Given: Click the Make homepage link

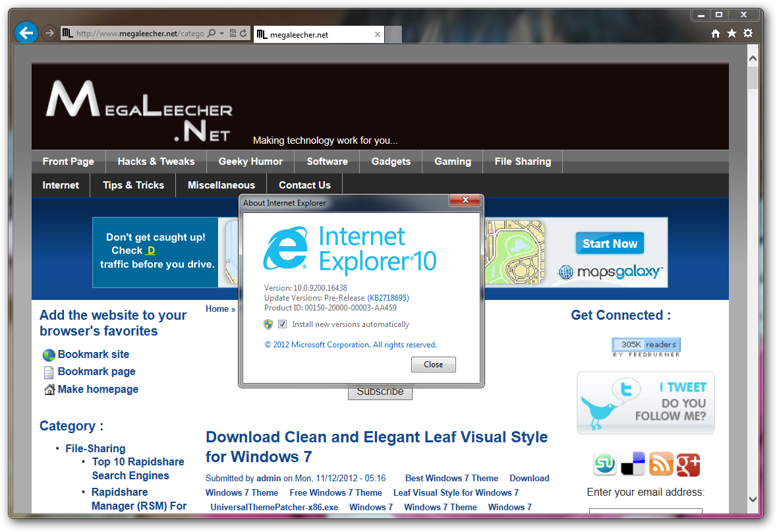Looking at the screenshot, I should pos(98,390).
